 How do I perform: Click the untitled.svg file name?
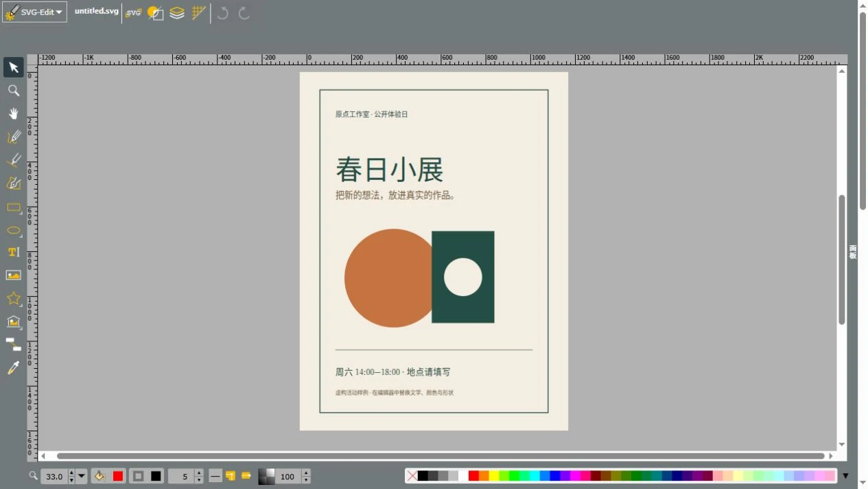tap(97, 11)
